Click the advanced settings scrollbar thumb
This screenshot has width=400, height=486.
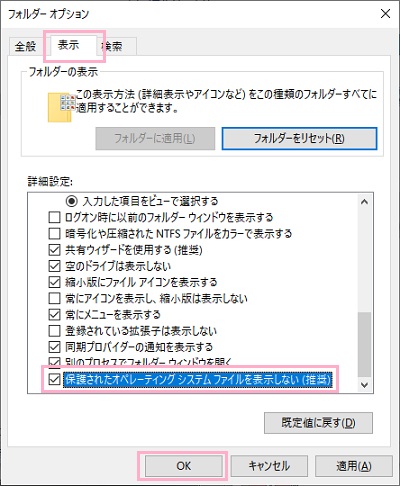364,344
